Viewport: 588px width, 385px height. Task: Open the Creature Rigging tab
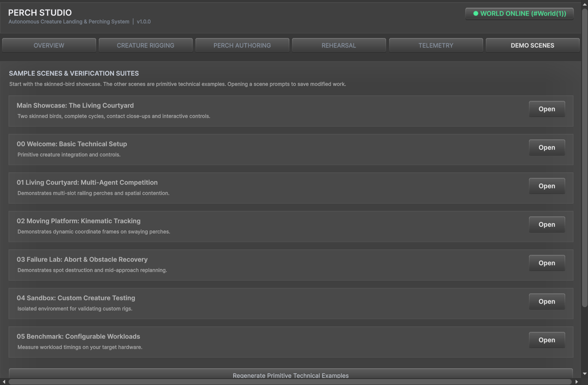tap(146, 45)
